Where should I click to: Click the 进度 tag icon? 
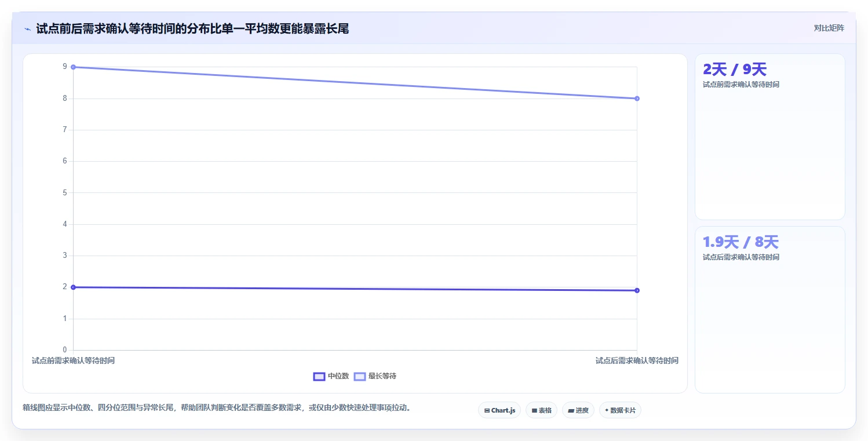(571, 410)
